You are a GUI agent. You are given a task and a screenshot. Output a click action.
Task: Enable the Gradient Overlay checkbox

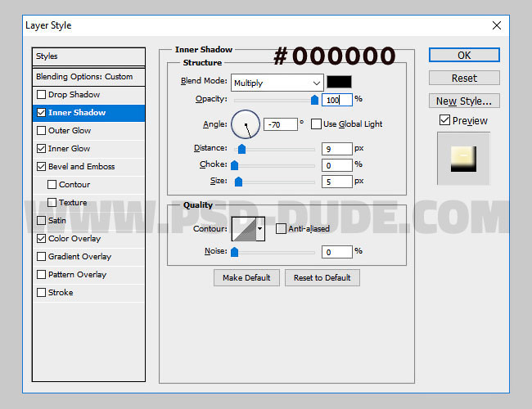[41, 256]
